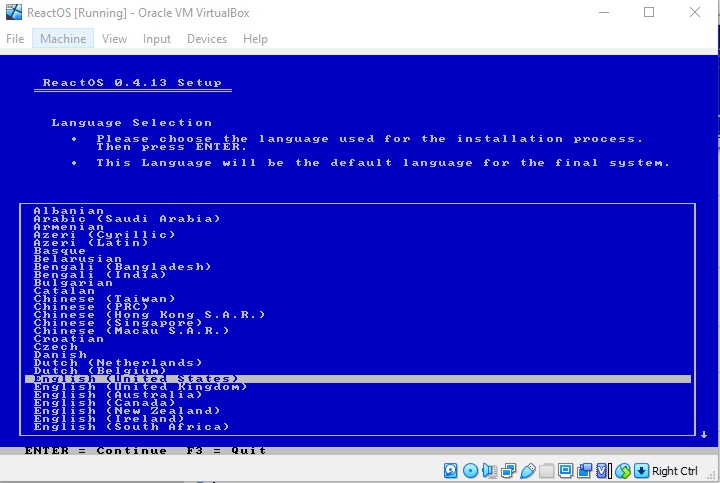Open the USB devices status icon
This screenshot has height=483, width=720.
pyautogui.click(x=528, y=471)
